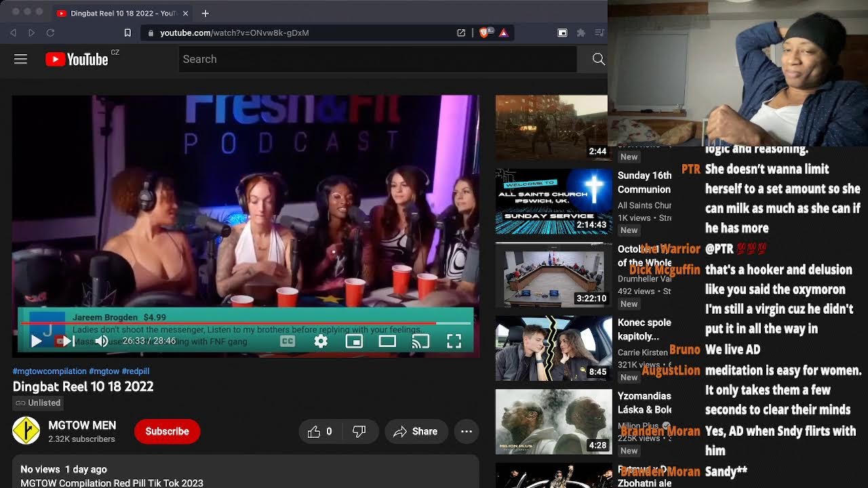Go back with the browser back arrow
The image size is (868, 488).
[x=13, y=33]
